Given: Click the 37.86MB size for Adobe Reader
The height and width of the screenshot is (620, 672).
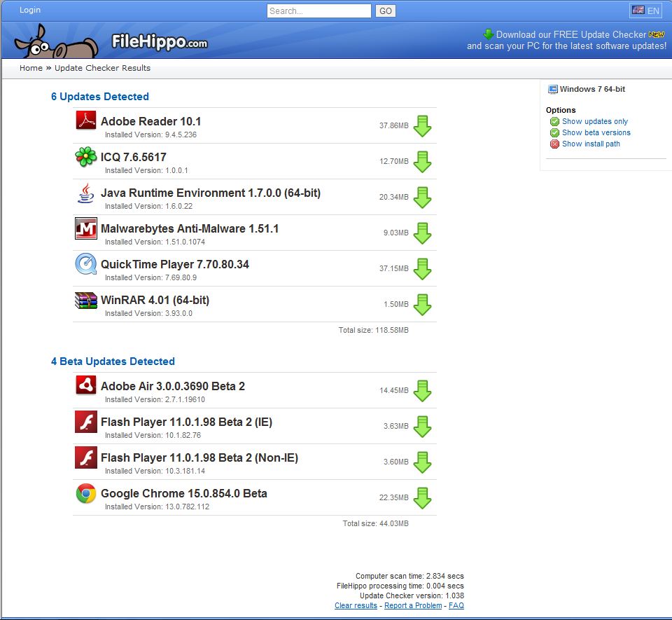Looking at the screenshot, I should [394, 125].
